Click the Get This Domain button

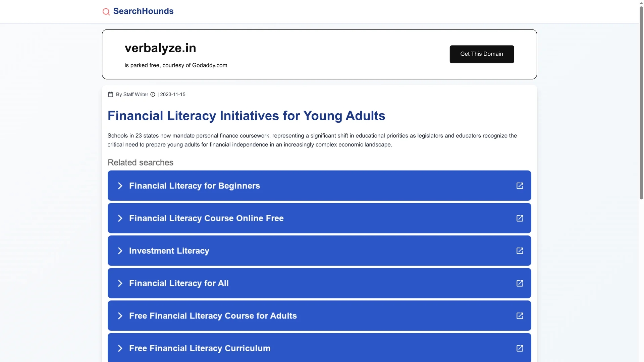click(x=482, y=54)
